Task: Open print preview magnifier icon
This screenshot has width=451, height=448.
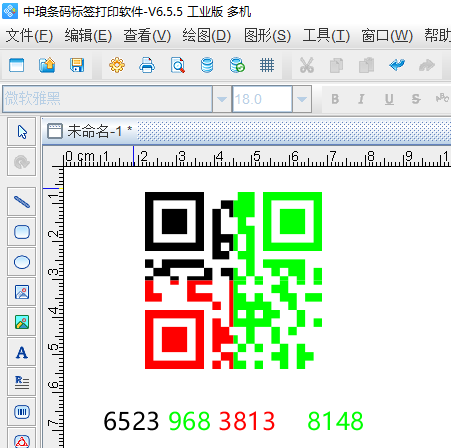Action: click(x=177, y=65)
